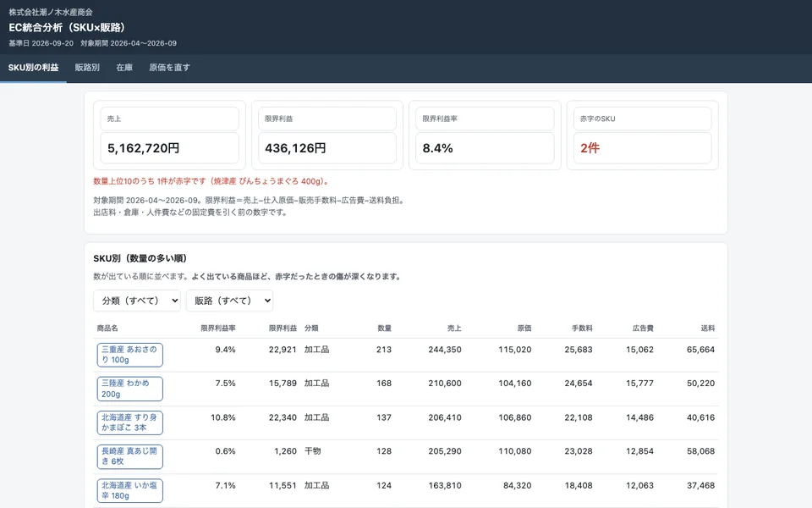Click the 赤字のSKU card value 2件

tap(590, 148)
